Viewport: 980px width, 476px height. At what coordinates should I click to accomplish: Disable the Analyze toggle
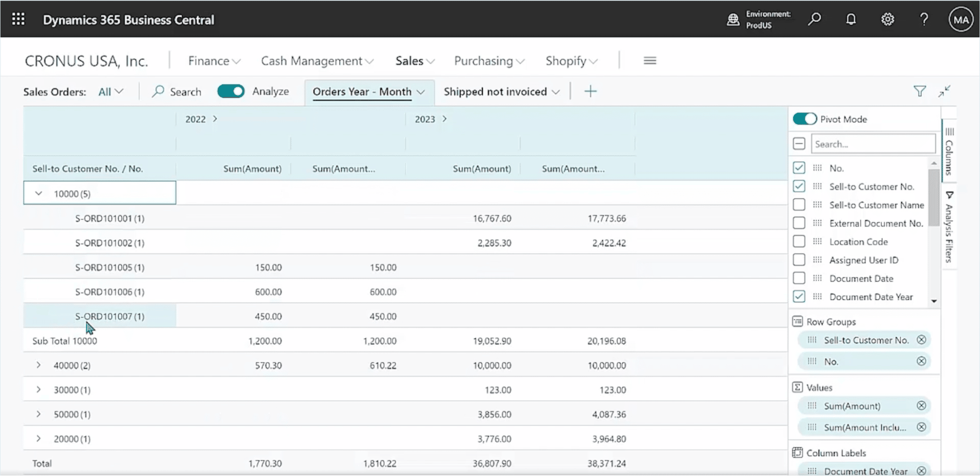[x=230, y=91]
